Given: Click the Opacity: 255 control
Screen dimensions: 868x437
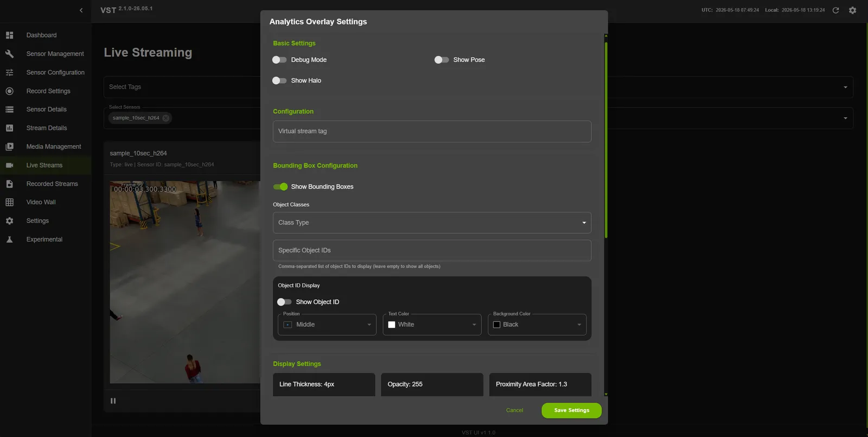Looking at the screenshot, I should point(432,384).
